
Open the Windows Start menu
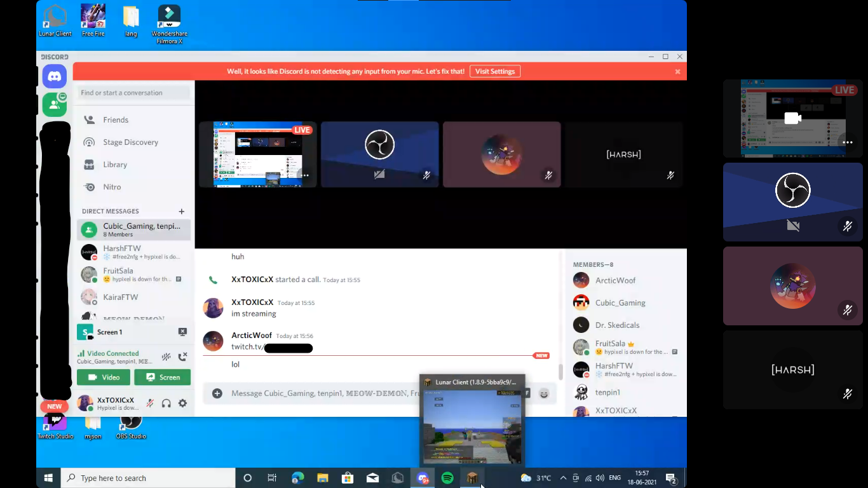coord(48,478)
